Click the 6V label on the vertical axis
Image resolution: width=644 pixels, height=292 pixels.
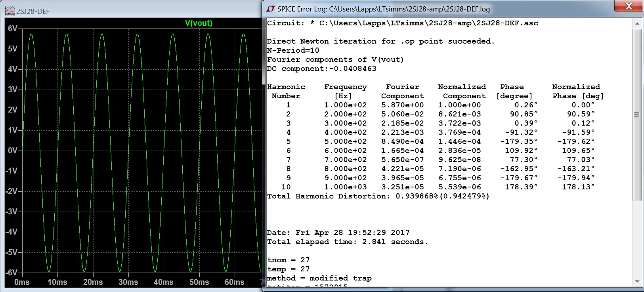[13, 29]
